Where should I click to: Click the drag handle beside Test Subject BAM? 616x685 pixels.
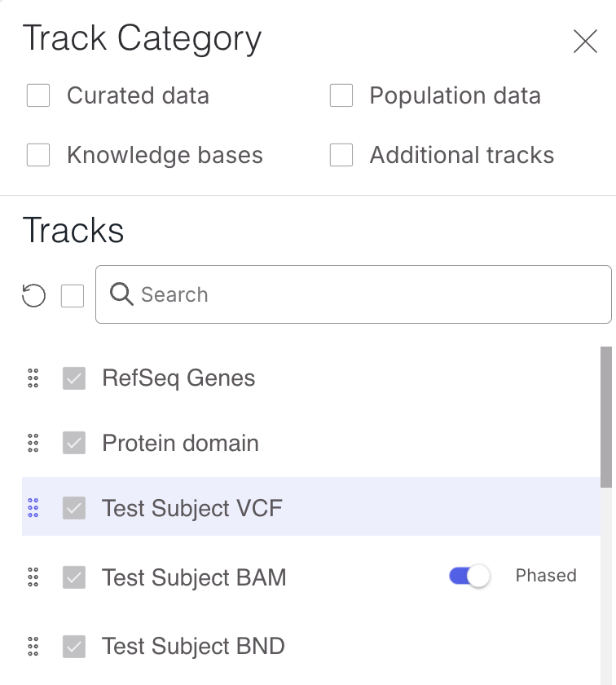pos(33,577)
